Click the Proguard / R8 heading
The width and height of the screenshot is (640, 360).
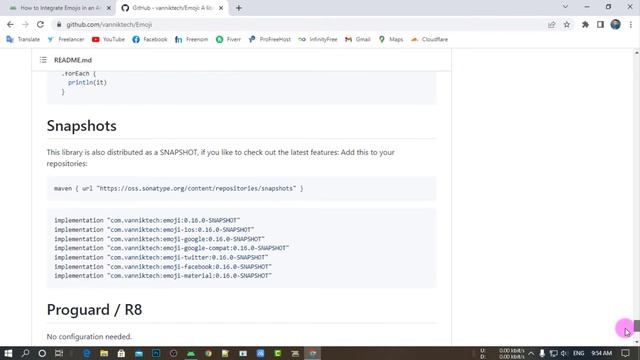tap(94, 310)
